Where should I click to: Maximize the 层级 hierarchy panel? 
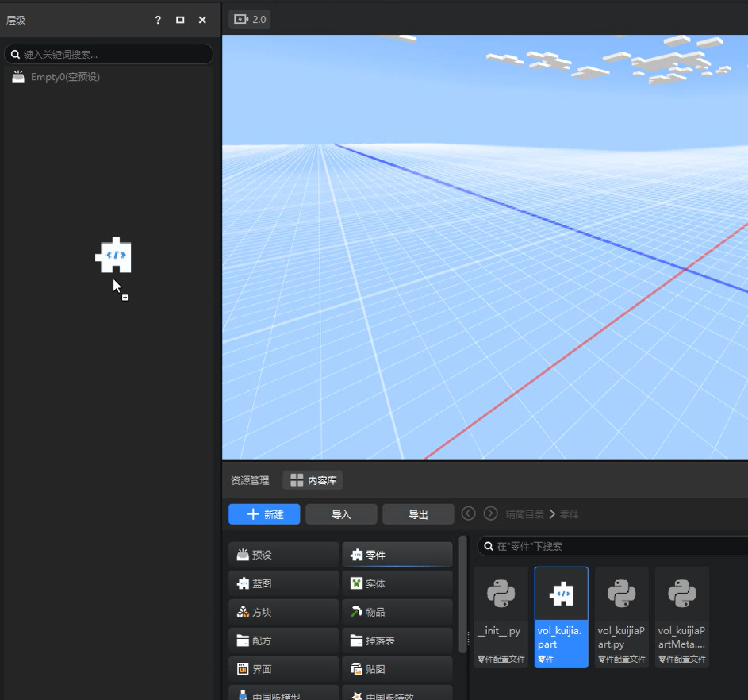pos(180,20)
